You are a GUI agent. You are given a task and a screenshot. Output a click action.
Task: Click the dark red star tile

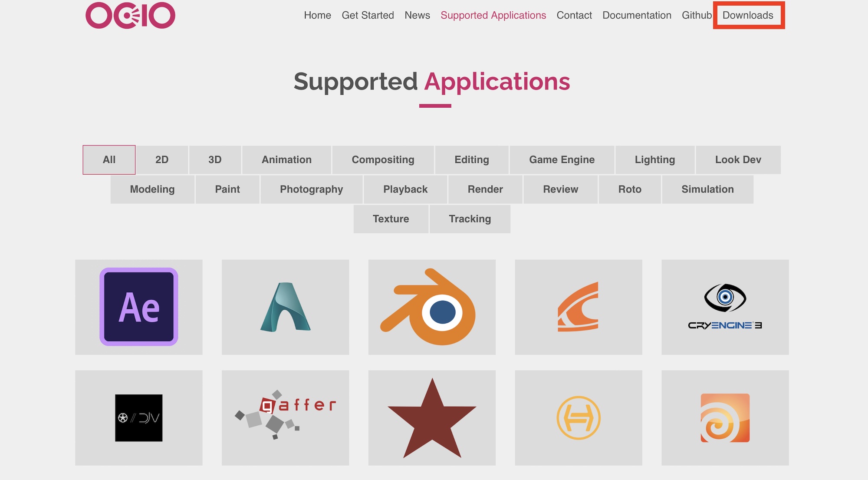[431, 417]
